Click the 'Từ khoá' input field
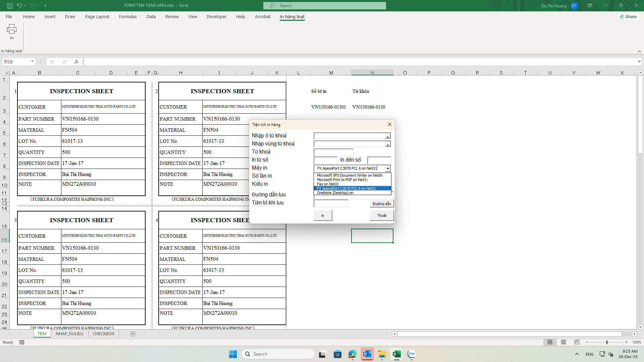644x362 pixels. (x=333, y=152)
